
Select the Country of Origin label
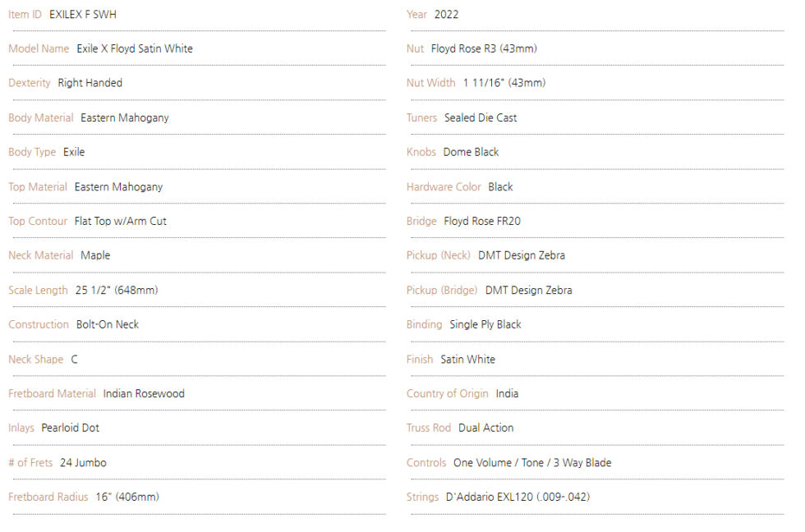pos(447,394)
